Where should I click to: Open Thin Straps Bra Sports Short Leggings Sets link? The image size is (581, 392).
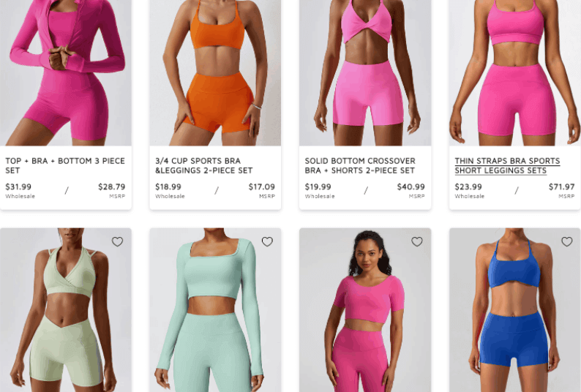[507, 165]
